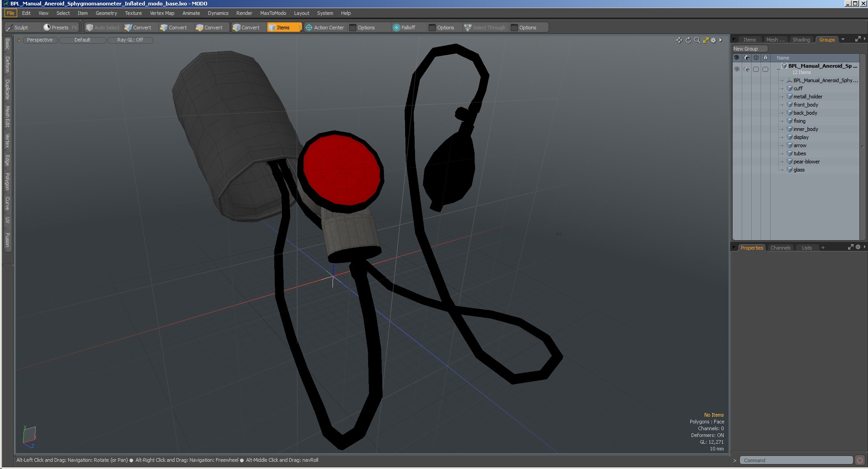Toggle Ray GL: Off button
Image resolution: width=868 pixels, height=469 pixels.
130,40
